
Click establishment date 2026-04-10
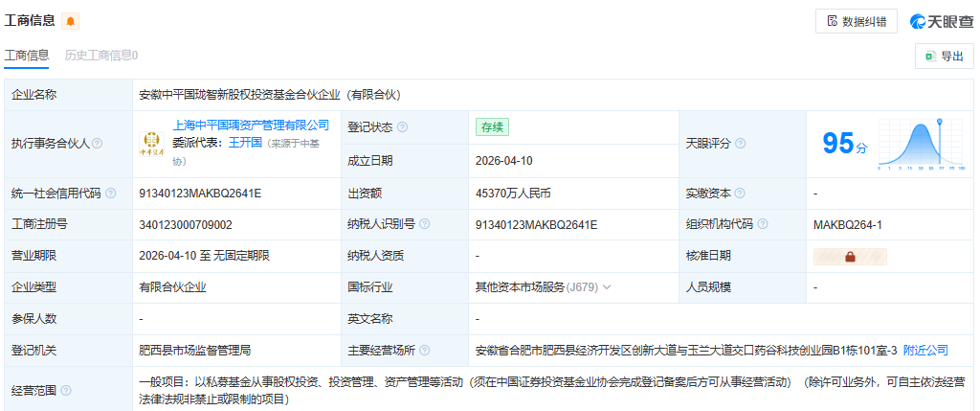click(x=503, y=161)
